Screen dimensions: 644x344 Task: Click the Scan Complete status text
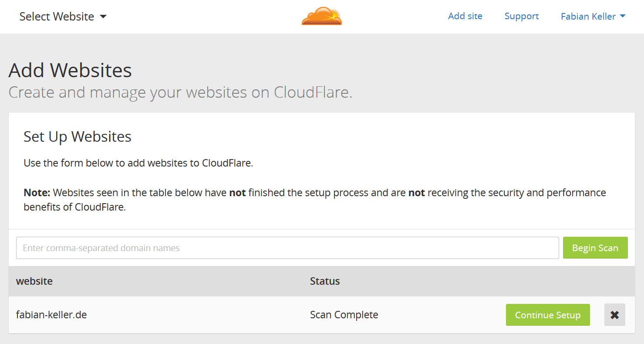tap(344, 314)
